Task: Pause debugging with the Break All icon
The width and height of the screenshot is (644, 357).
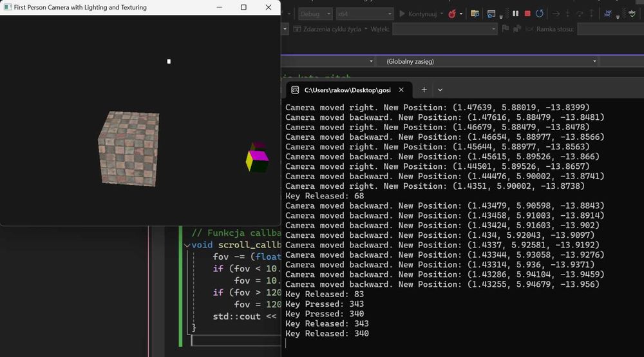Action: [515, 14]
